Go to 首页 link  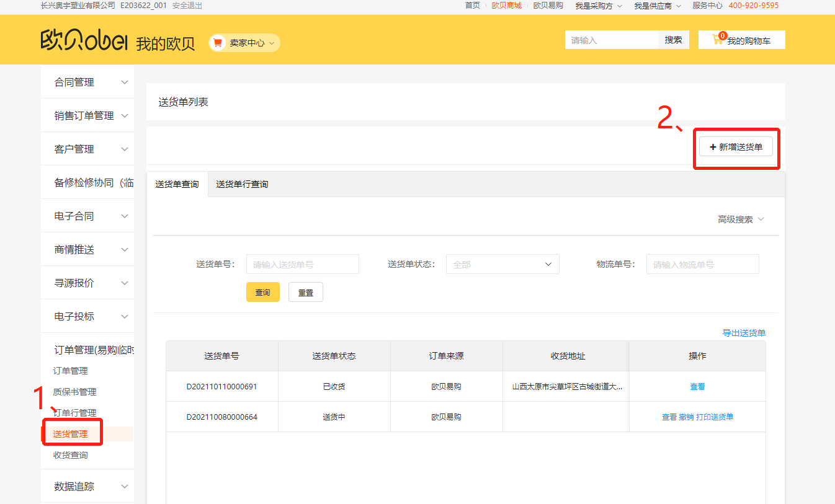473,6
